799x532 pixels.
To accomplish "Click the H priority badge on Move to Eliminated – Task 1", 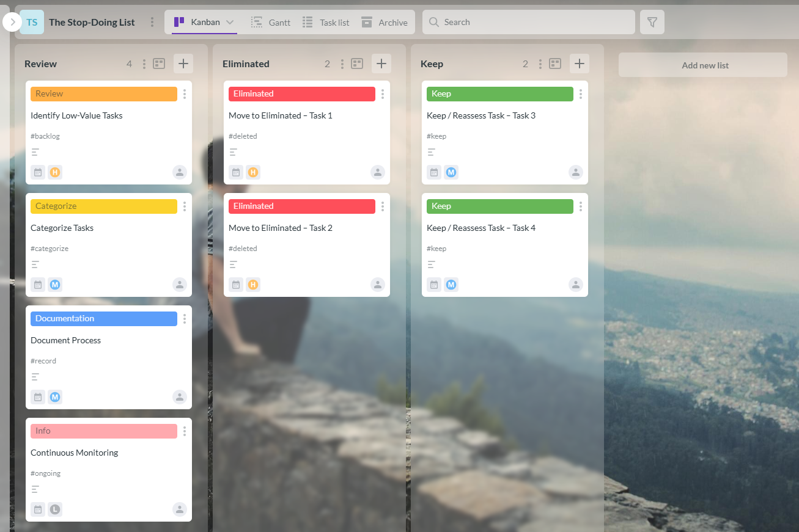I will 253,172.
